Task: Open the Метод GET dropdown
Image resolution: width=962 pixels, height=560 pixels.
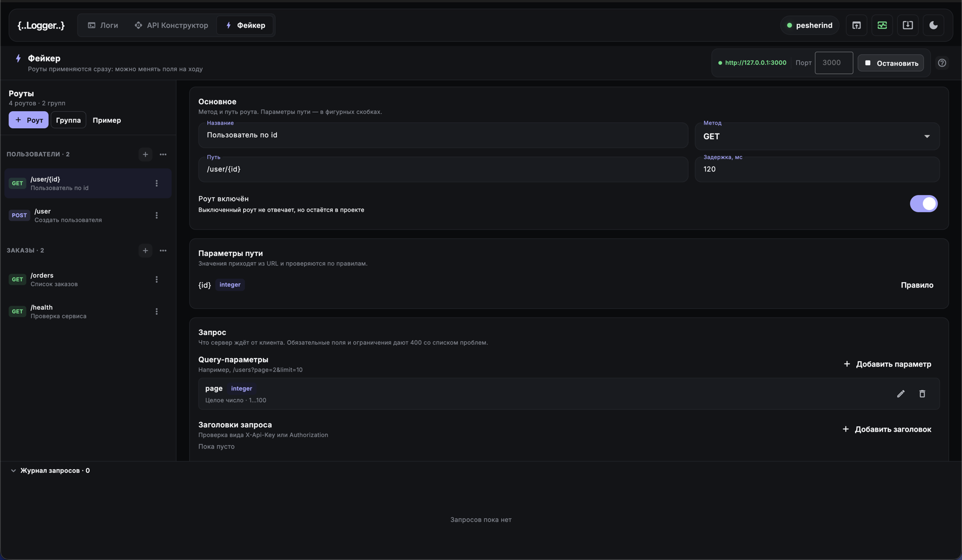Action: tap(817, 136)
